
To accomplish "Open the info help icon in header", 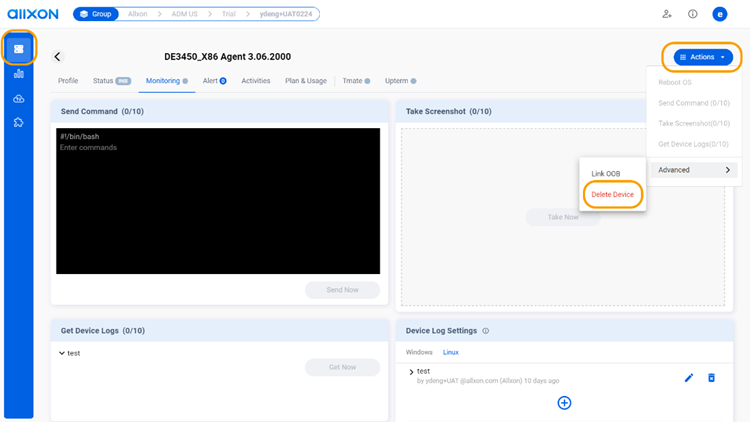I will coord(693,14).
